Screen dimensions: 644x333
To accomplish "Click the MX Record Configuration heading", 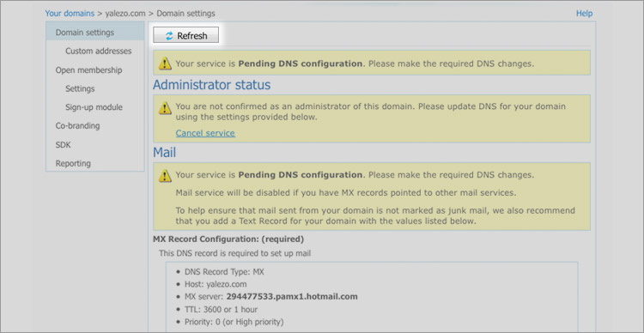I will point(228,239).
